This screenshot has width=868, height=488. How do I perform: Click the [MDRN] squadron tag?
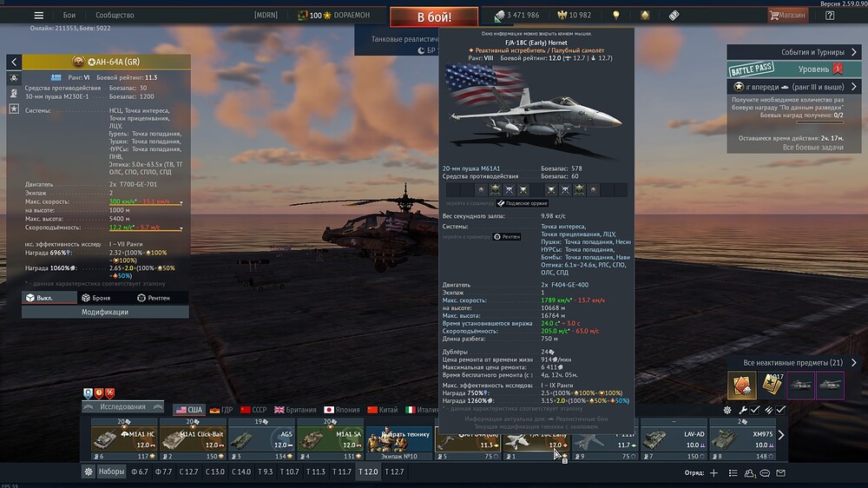[266, 16]
